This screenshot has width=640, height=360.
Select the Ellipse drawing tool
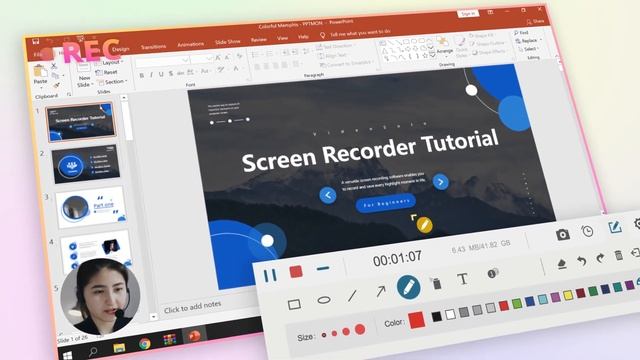click(x=324, y=300)
